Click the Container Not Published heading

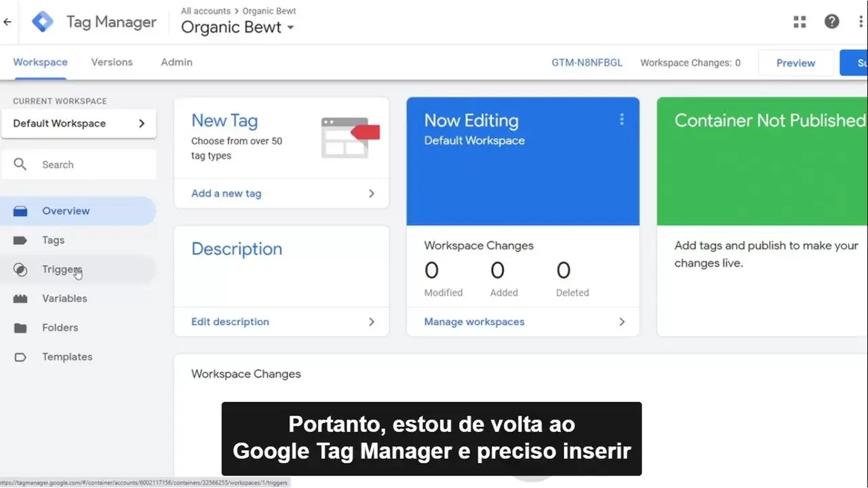770,121
